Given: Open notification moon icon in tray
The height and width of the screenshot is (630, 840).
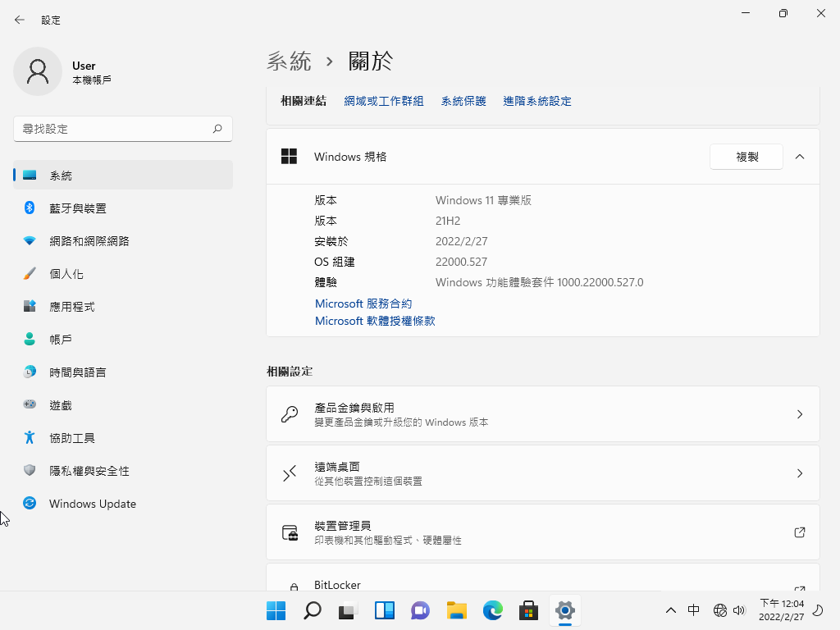Looking at the screenshot, I should pos(818,610).
